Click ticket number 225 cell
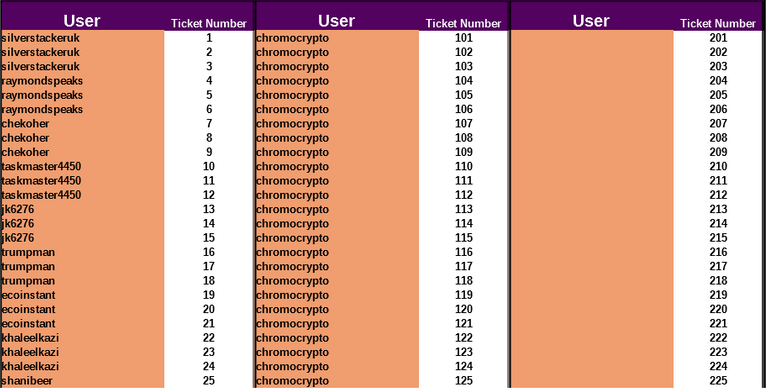The height and width of the screenshot is (390, 768). (x=718, y=381)
